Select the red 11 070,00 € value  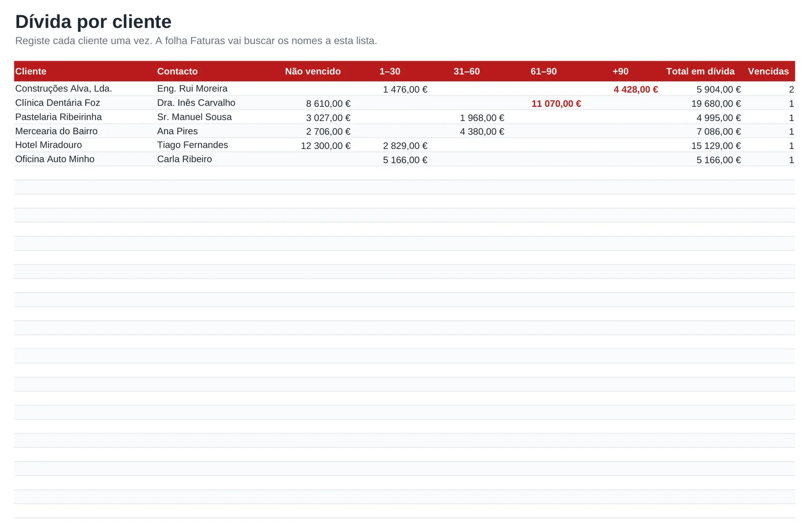[x=556, y=104]
